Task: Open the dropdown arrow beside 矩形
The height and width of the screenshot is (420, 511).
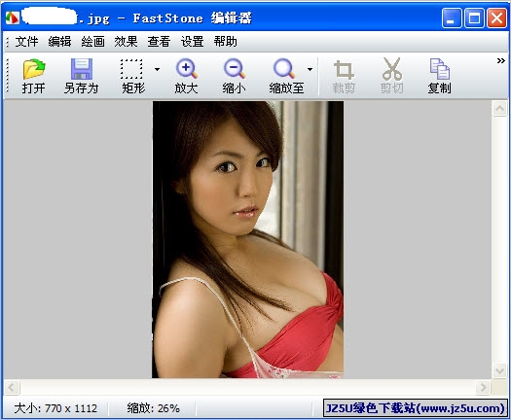Action: tap(157, 69)
